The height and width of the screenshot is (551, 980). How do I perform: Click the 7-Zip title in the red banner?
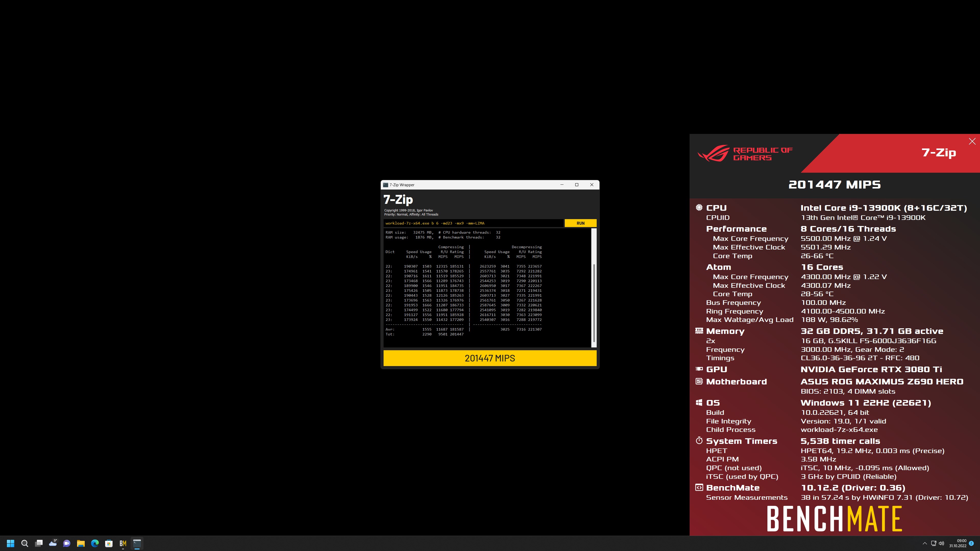[939, 153]
